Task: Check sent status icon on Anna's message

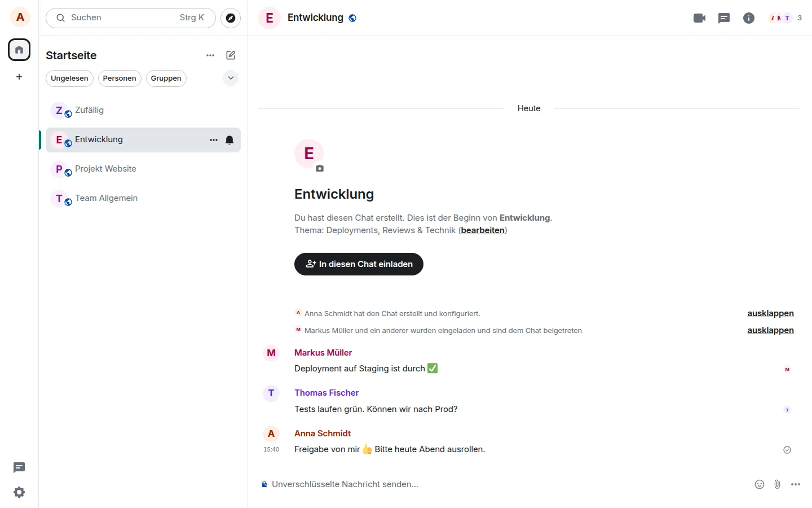Action: coord(787,450)
